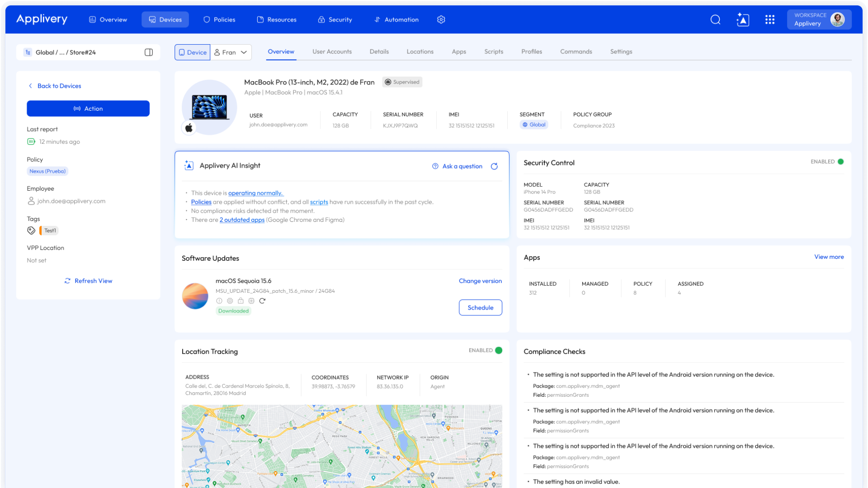The image size is (868, 488).
Task: Click the refresh icon on the AI Insight panel
Action: [x=494, y=166]
